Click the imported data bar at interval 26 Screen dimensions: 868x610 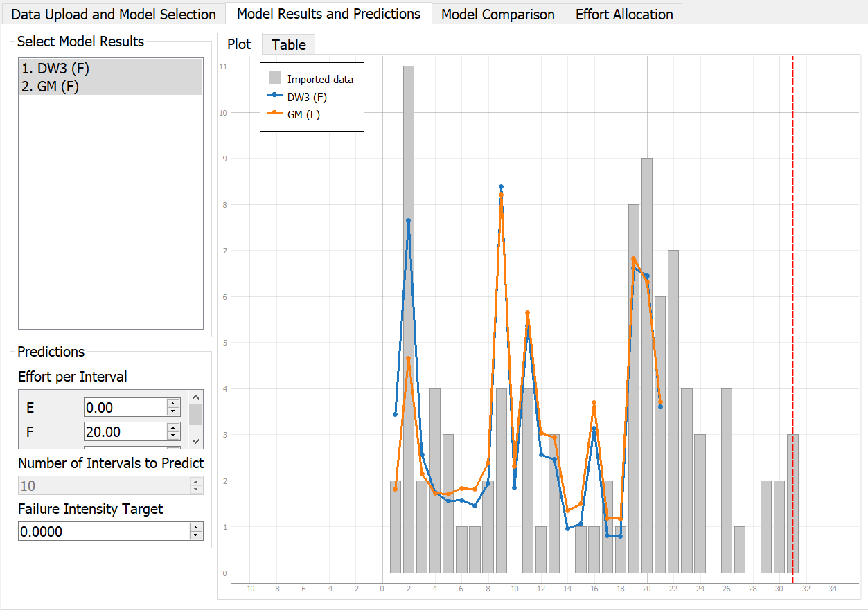[x=726, y=481]
